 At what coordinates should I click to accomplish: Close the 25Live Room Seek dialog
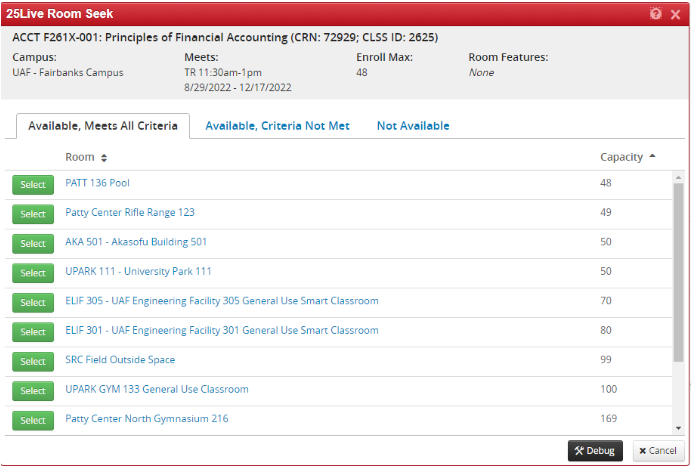pyautogui.click(x=675, y=14)
